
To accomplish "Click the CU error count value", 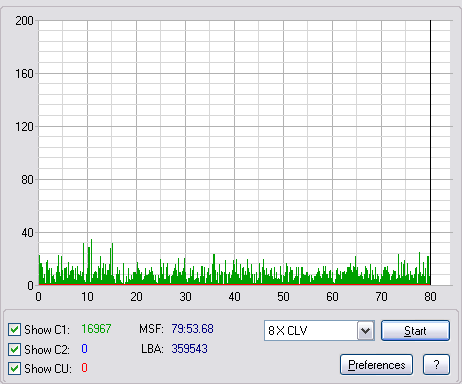I will [84, 368].
